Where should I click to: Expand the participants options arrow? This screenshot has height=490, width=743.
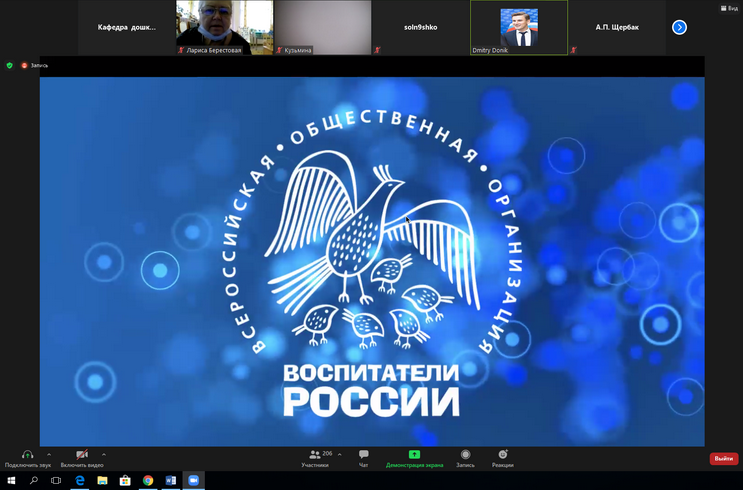coord(339,455)
